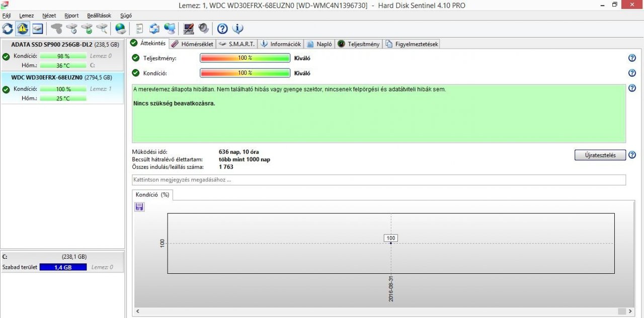This screenshot has width=644, height=318.
Task: Click the WDC Kondíció 100 % bar
Action: pos(63,89)
